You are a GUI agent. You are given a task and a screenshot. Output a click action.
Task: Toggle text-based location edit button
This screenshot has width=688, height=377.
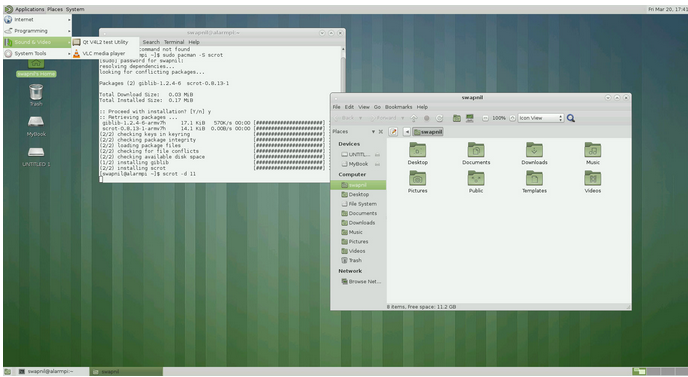pos(394,132)
